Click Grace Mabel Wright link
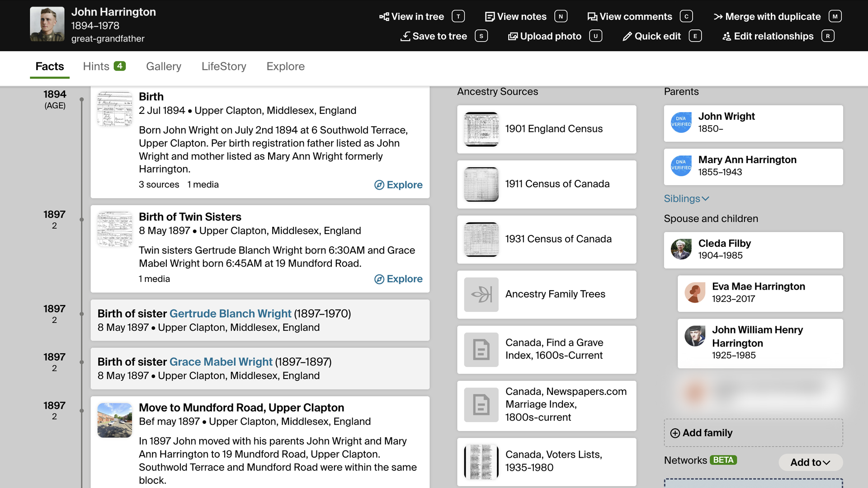 pos(221,362)
